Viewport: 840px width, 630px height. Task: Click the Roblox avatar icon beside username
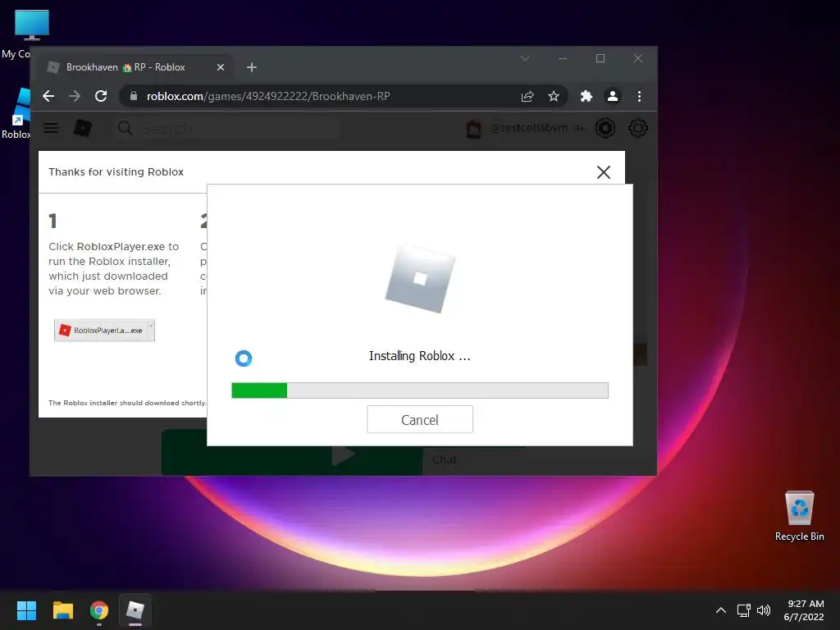[473, 129]
